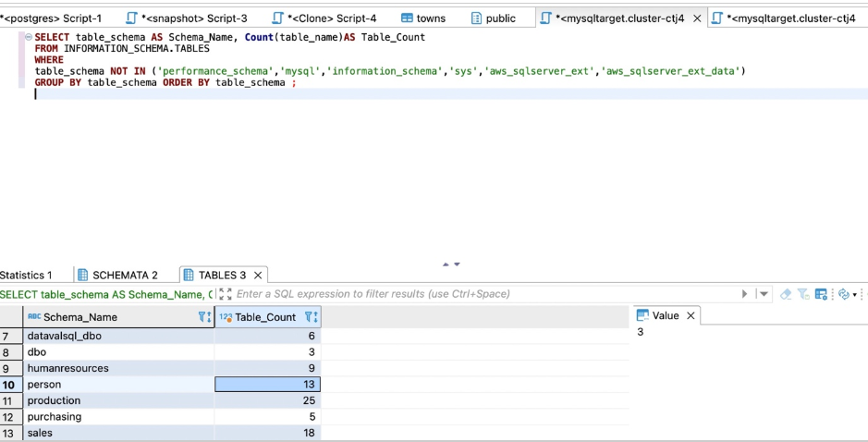Click the save filter funnel icon
This screenshot has height=442, width=868.
(803, 294)
